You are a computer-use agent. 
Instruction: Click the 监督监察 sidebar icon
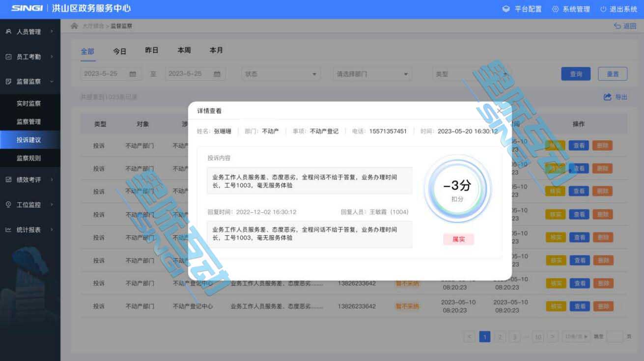click(x=8, y=82)
